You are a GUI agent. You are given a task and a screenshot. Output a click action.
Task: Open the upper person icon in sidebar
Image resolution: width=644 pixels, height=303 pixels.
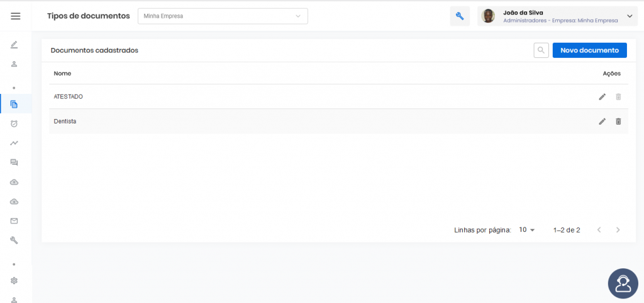click(14, 64)
